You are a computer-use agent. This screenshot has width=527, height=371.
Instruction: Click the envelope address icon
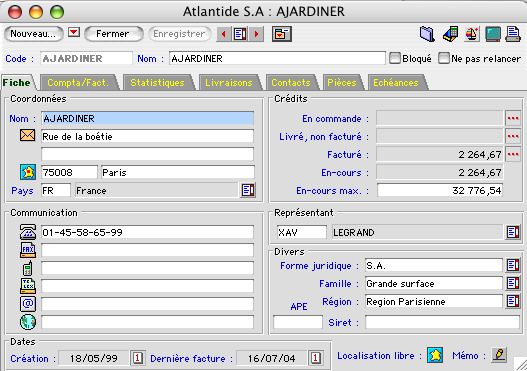(28, 135)
